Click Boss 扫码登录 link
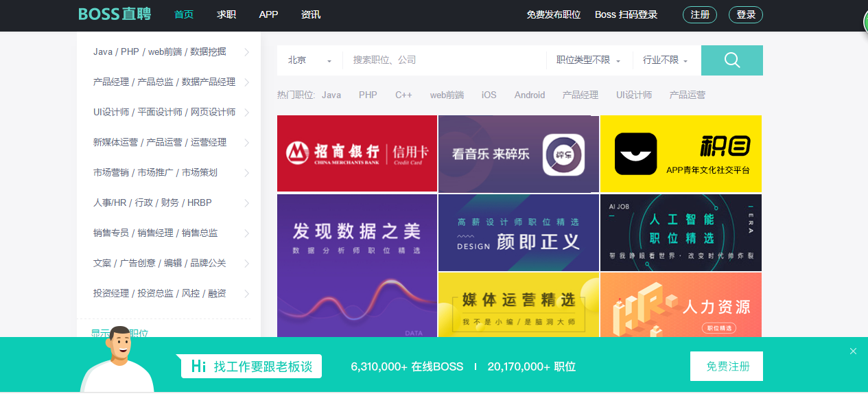868x394 pixels. click(x=626, y=14)
